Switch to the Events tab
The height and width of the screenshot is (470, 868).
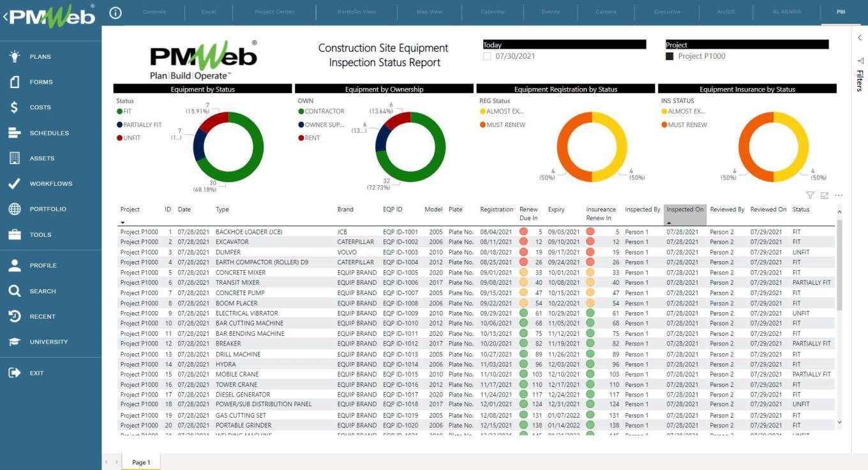click(x=550, y=12)
